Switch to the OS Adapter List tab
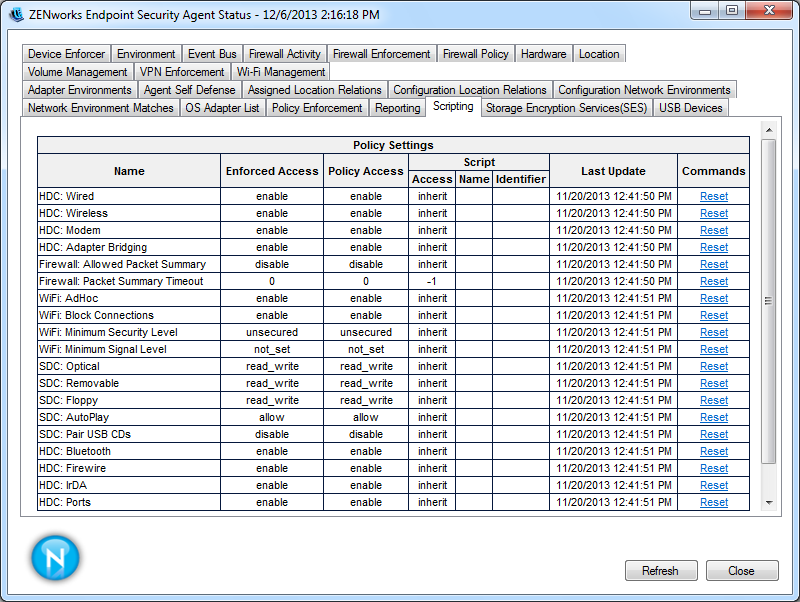Image resolution: width=800 pixels, height=602 pixels. tap(222, 108)
